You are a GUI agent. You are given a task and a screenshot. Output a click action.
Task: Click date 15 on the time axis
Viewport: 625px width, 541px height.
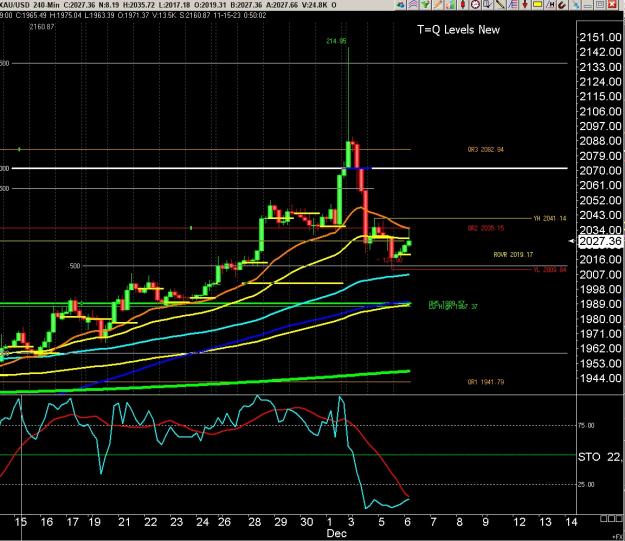(x=21, y=521)
